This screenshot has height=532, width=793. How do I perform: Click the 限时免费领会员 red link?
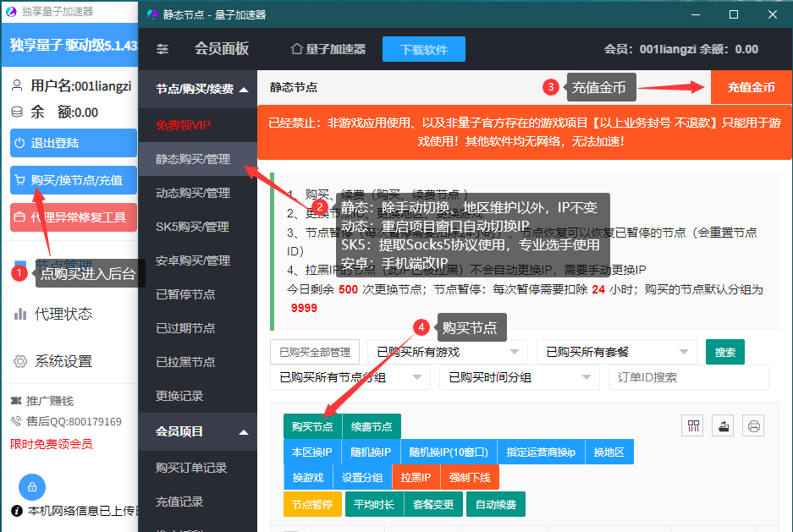(x=52, y=444)
